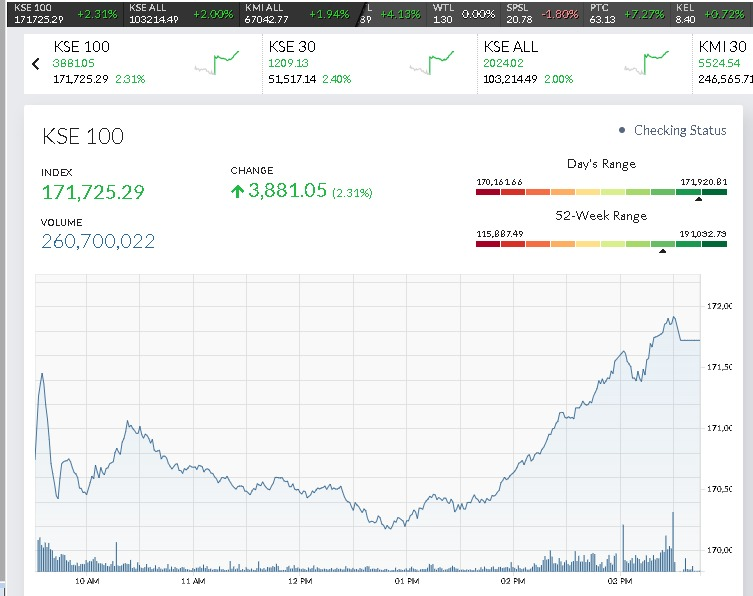
Task: Click the Day's Range color bar
Action: [601, 192]
